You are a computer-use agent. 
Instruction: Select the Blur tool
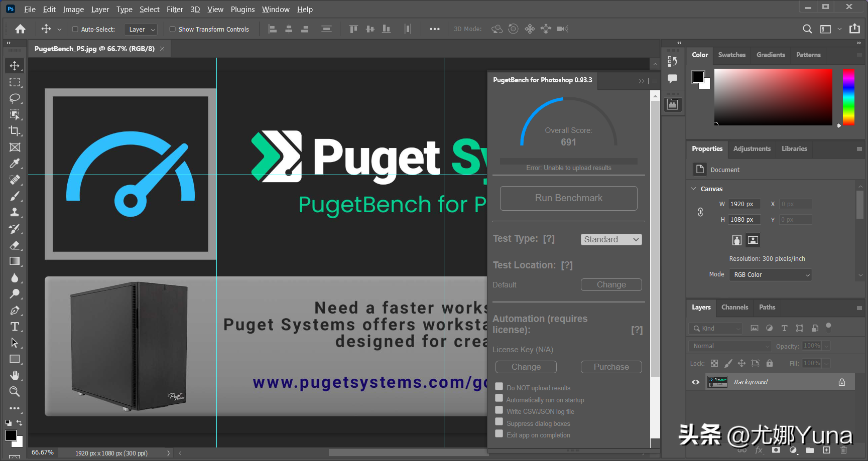tap(15, 277)
